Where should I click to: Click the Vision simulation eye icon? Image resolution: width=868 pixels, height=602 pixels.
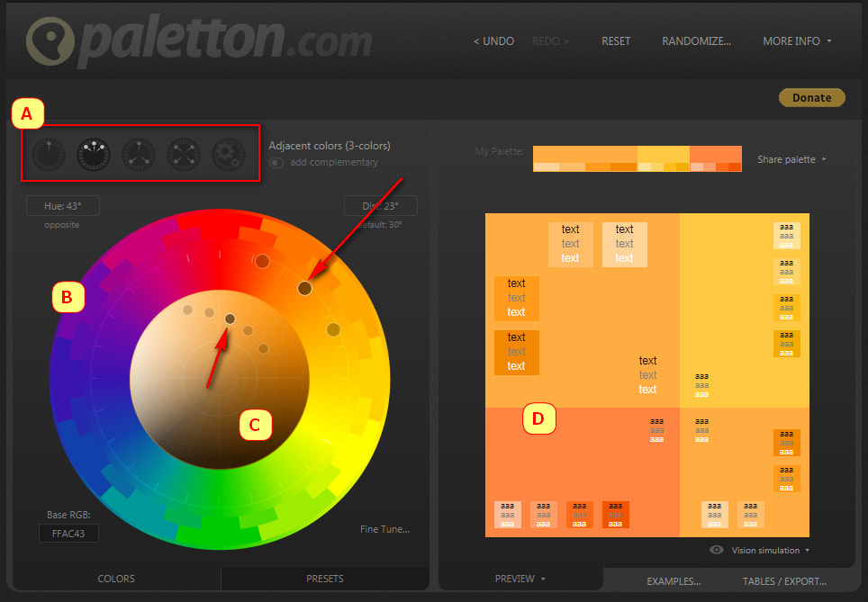(717, 550)
